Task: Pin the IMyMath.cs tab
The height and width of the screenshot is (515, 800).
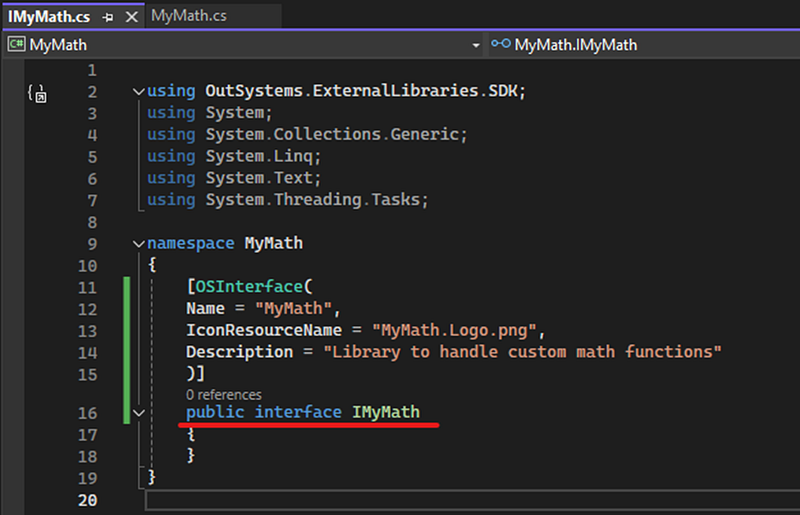Action: (108, 17)
